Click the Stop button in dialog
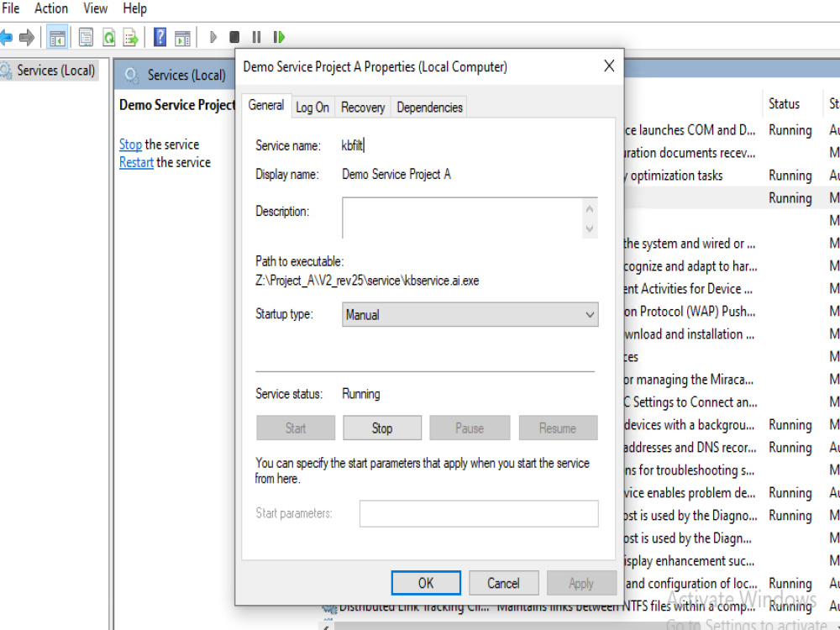840x630 pixels. 382,428
